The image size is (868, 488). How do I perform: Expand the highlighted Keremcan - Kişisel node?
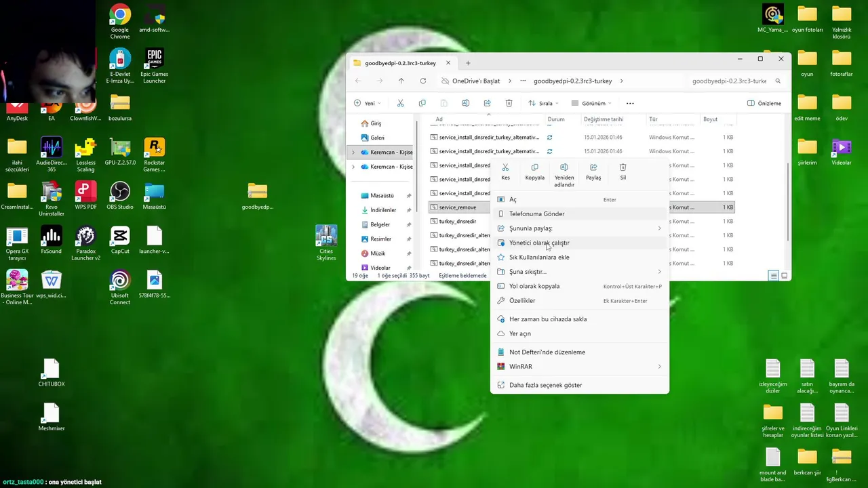(353, 152)
